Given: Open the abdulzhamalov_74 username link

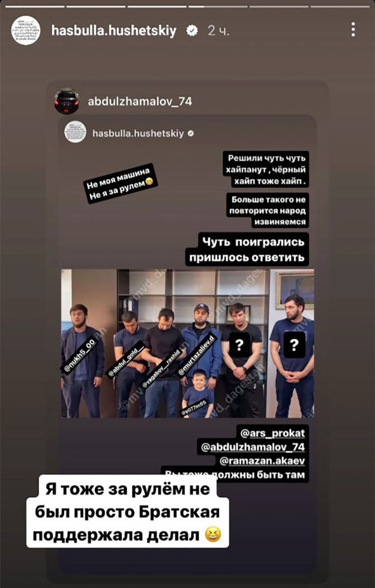Looking at the screenshot, I should (140, 102).
